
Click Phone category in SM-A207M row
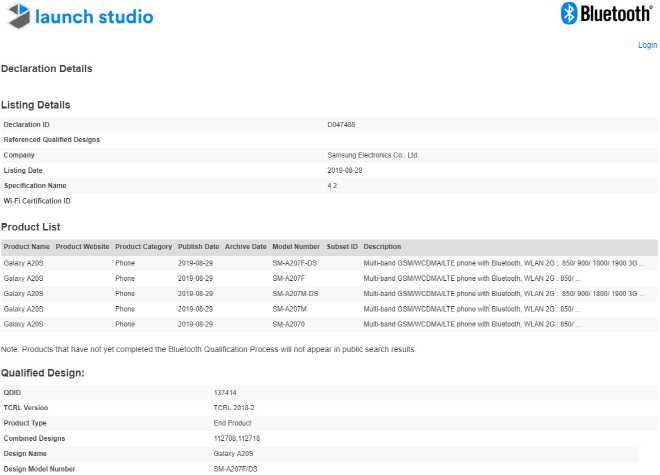(x=125, y=309)
